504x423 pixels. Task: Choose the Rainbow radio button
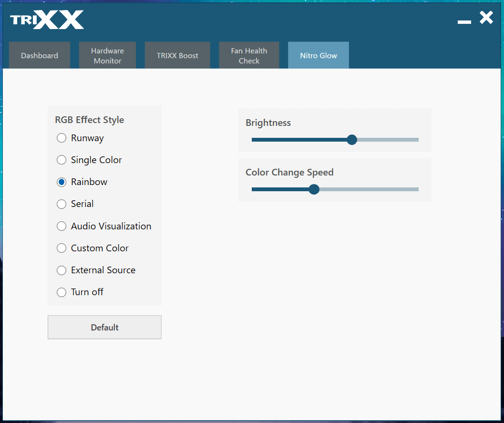click(x=62, y=182)
